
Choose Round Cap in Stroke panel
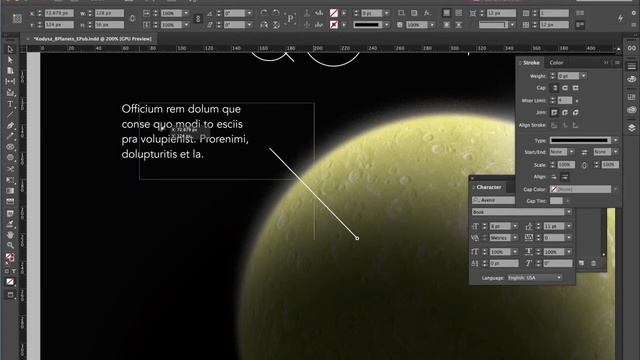(565, 88)
